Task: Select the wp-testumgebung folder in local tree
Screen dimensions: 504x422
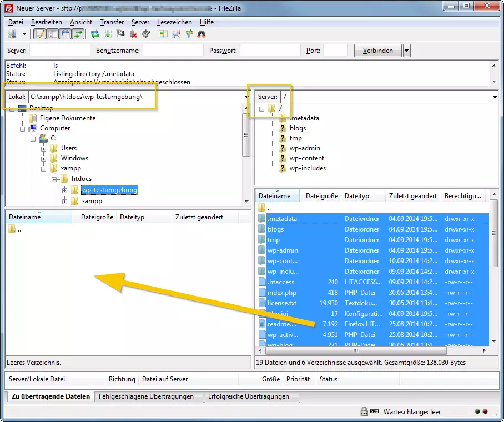Action: [x=109, y=190]
